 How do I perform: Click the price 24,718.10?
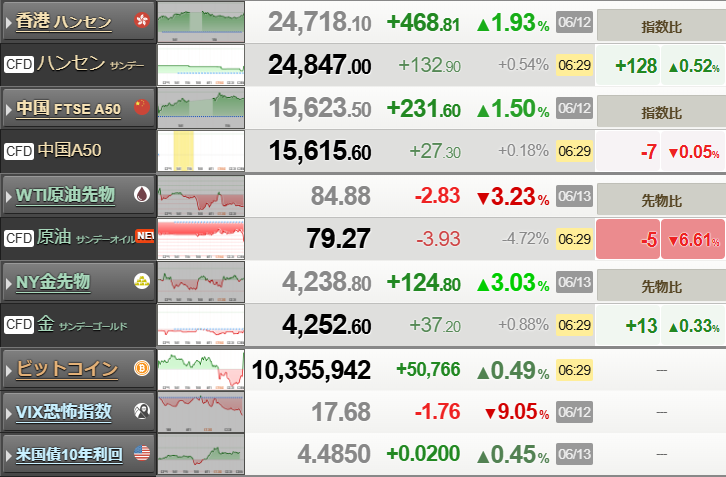(x=319, y=22)
